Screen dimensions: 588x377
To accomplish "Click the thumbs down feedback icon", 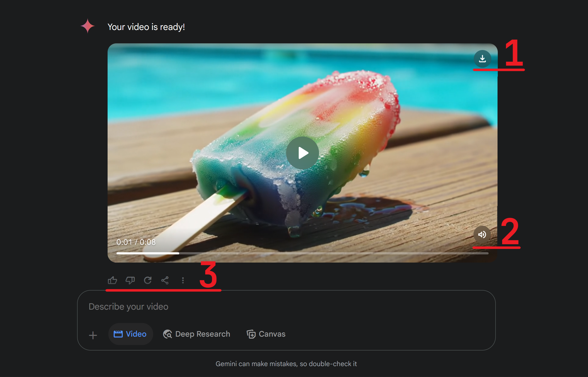I will click(x=130, y=280).
